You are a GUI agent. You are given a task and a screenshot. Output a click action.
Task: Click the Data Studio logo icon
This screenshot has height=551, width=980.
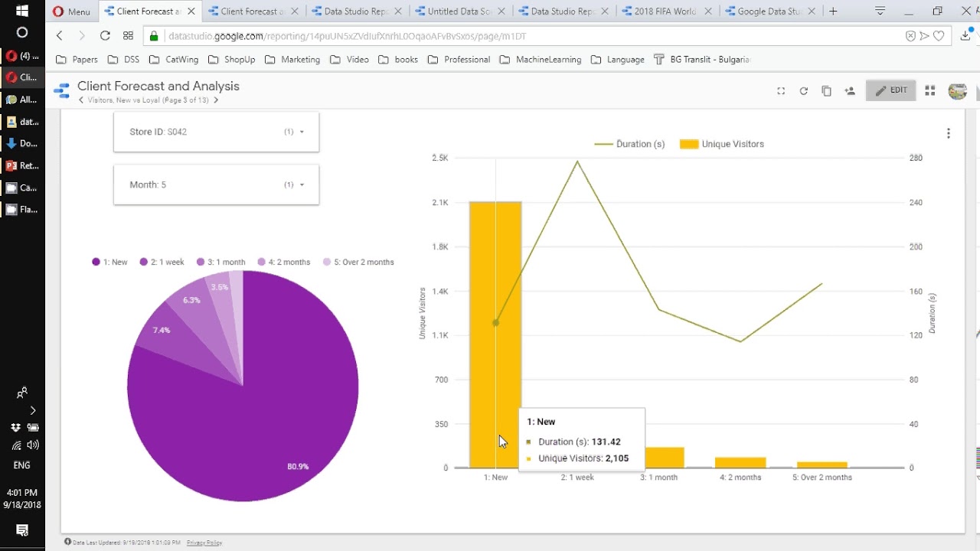click(x=61, y=92)
